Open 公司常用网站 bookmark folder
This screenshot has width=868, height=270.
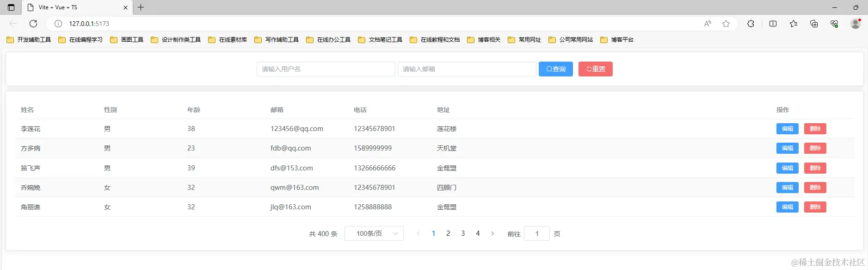[571, 40]
